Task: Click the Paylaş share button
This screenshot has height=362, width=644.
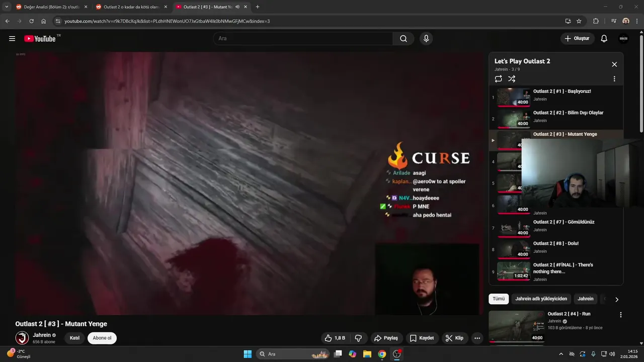Action: (386, 338)
